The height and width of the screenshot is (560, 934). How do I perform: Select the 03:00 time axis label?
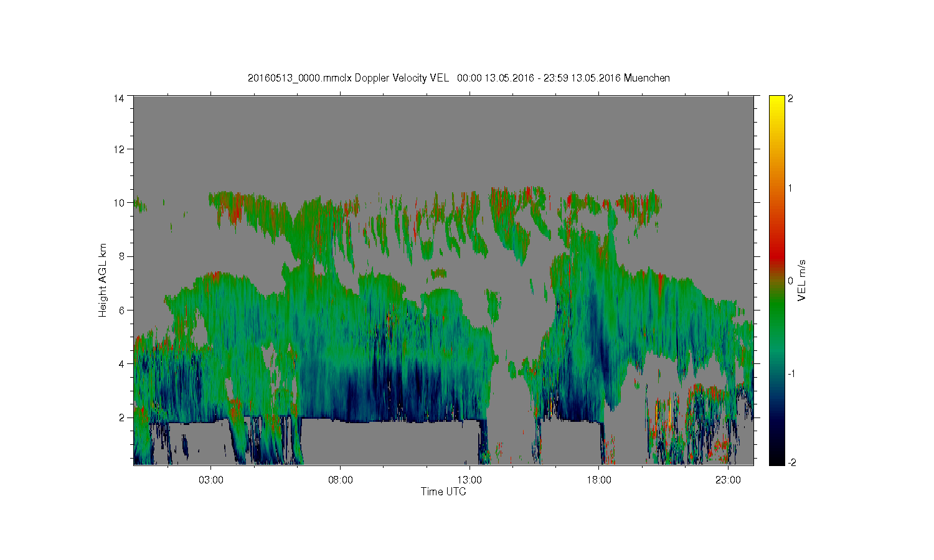point(210,480)
